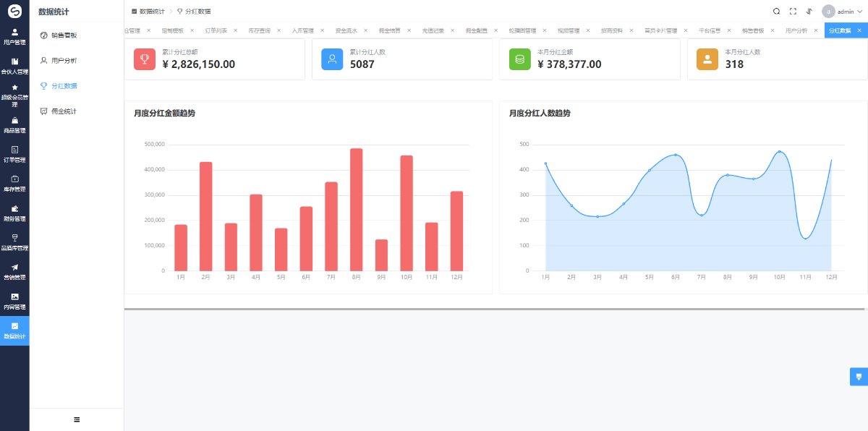Close the active 分红数据 tab
Viewport: 868px width, 431px height.
859,30
